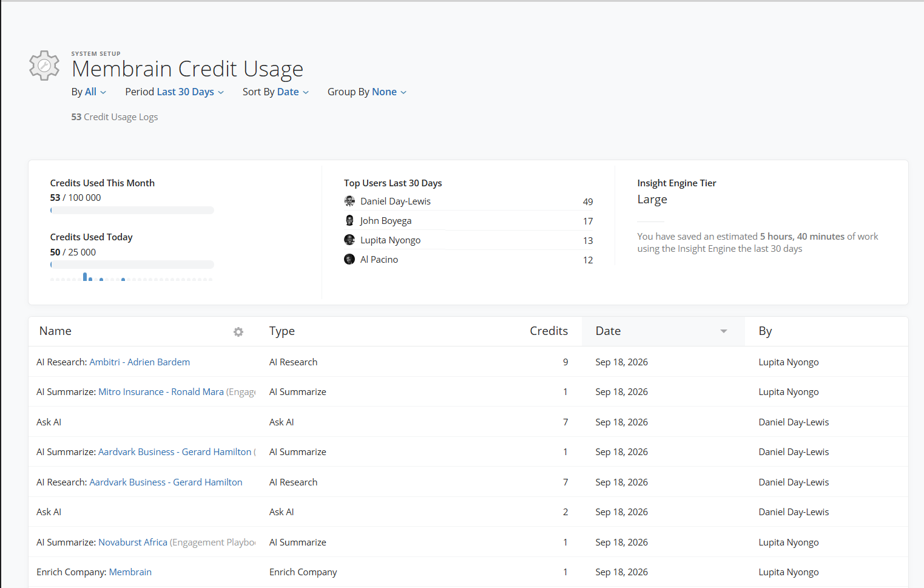The height and width of the screenshot is (588, 924).
Task: Sort table by Type column header
Action: pos(282,331)
